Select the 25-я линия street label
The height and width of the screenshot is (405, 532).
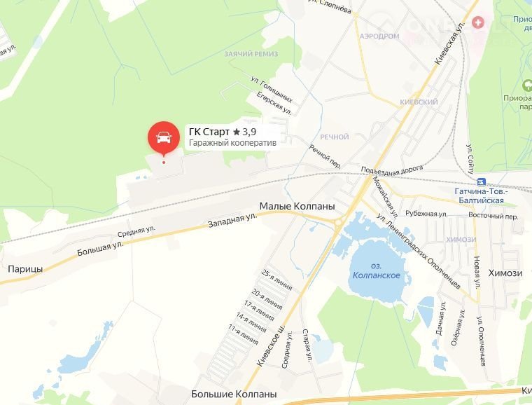[276, 280]
